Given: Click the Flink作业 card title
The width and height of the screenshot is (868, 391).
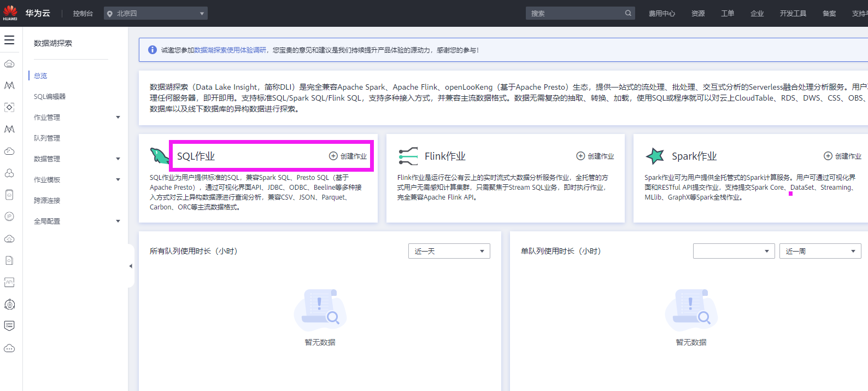Looking at the screenshot, I should pyautogui.click(x=445, y=156).
